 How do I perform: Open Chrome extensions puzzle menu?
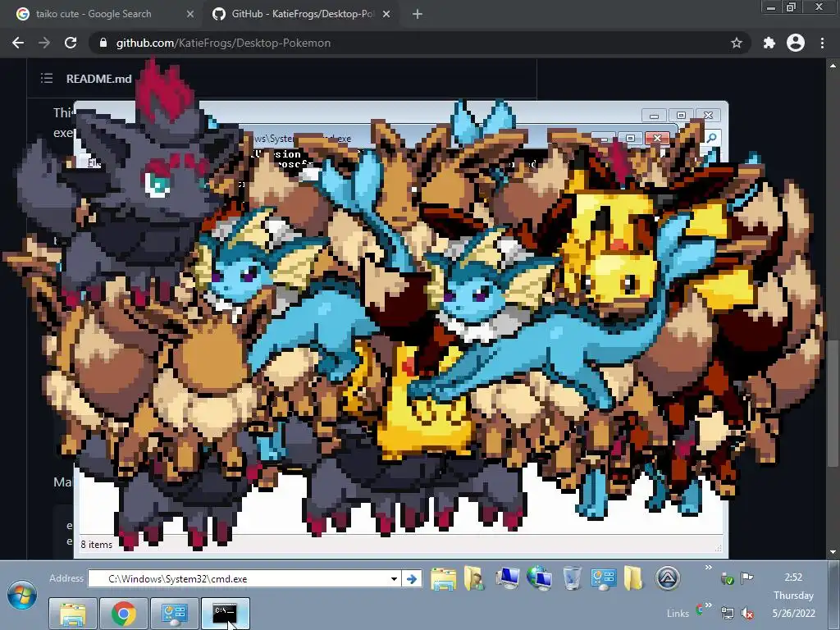(x=769, y=43)
